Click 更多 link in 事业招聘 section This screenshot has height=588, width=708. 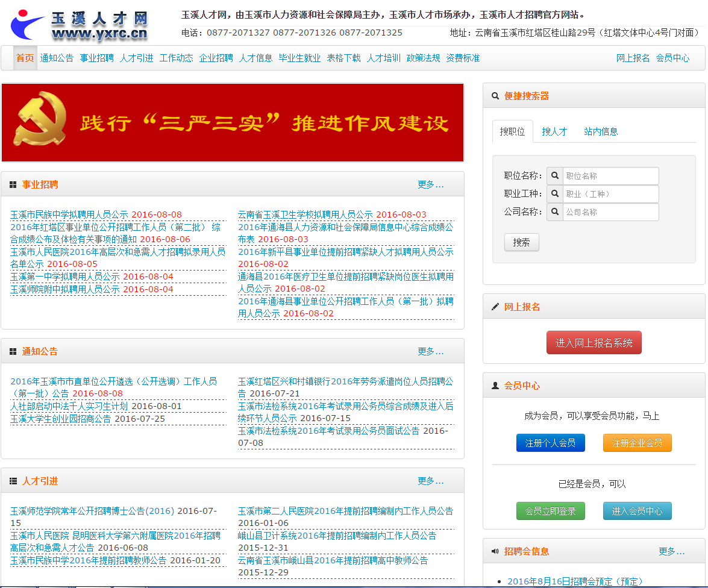pyautogui.click(x=430, y=184)
